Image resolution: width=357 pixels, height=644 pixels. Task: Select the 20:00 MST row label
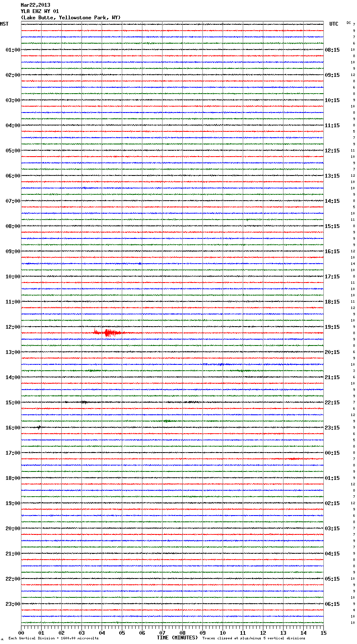(13, 529)
